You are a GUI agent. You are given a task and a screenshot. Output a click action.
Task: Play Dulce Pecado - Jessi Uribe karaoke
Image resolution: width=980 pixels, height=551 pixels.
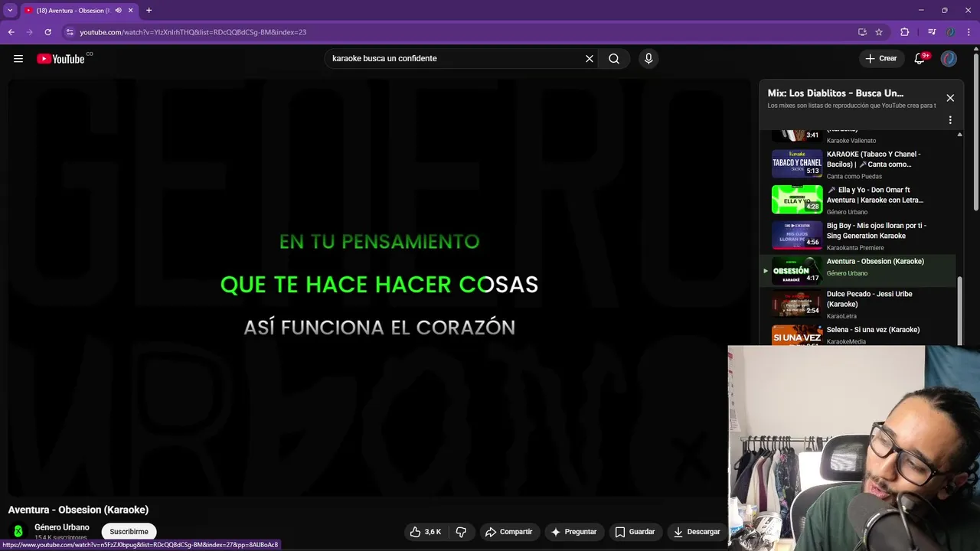(857, 304)
